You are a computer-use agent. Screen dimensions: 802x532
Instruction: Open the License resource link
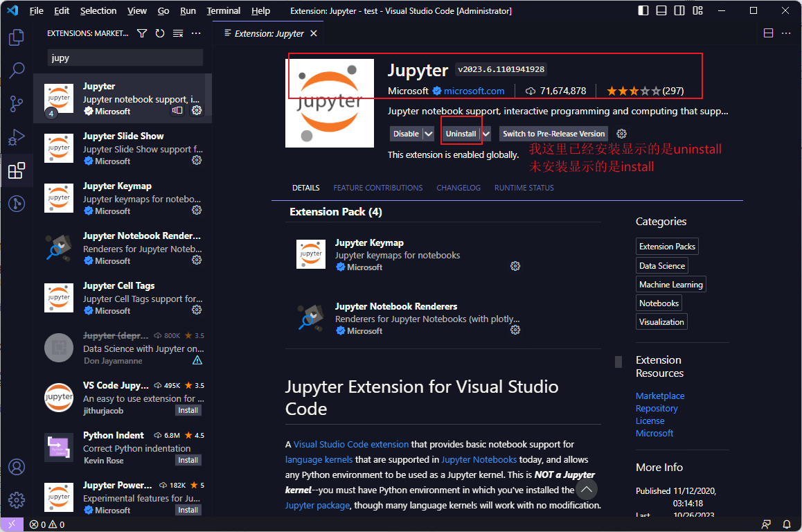click(x=650, y=420)
